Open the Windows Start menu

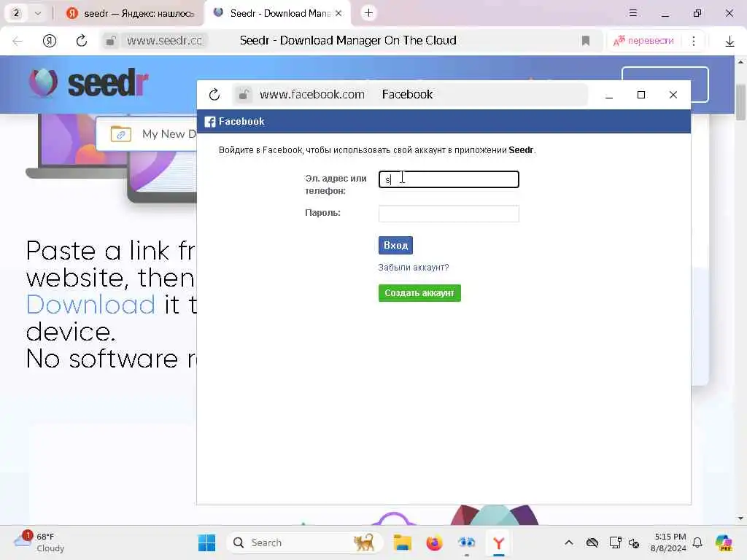pos(206,542)
